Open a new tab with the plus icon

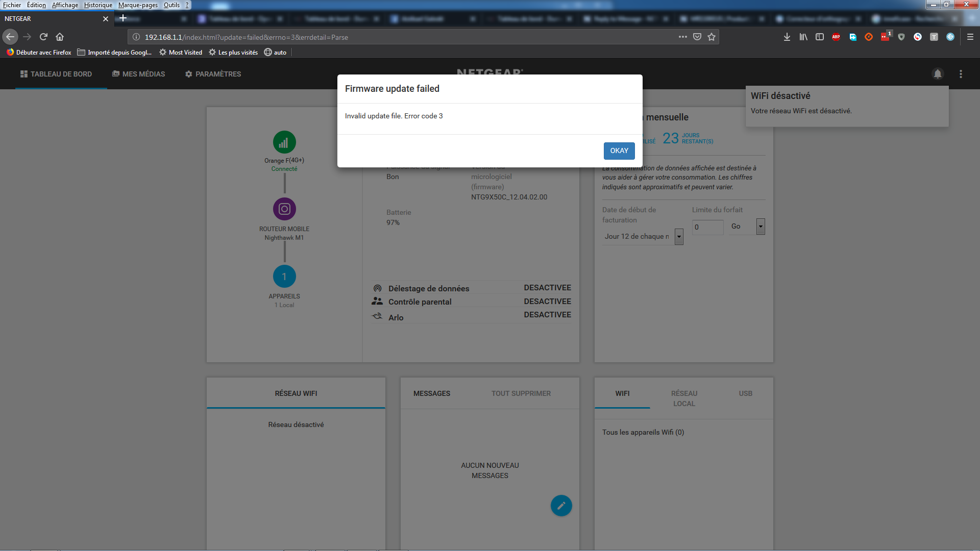pos(122,18)
